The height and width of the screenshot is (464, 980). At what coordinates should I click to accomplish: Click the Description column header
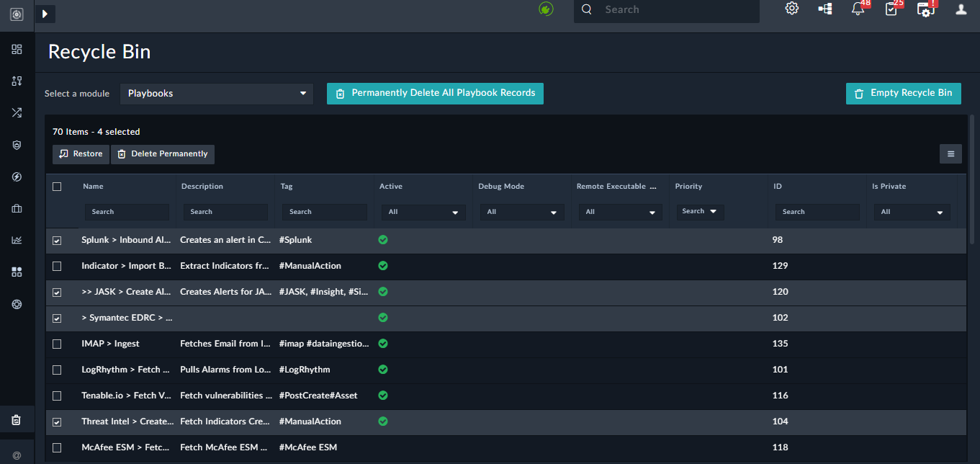point(202,187)
